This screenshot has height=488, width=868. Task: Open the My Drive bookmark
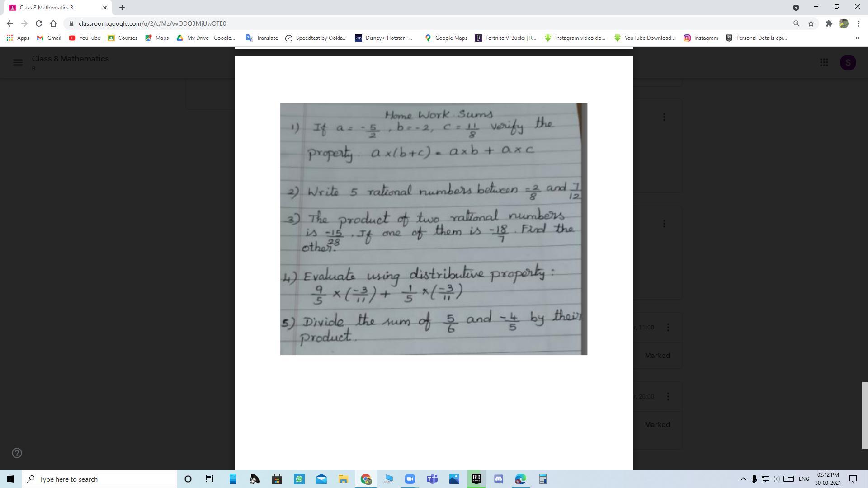(206, 38)
